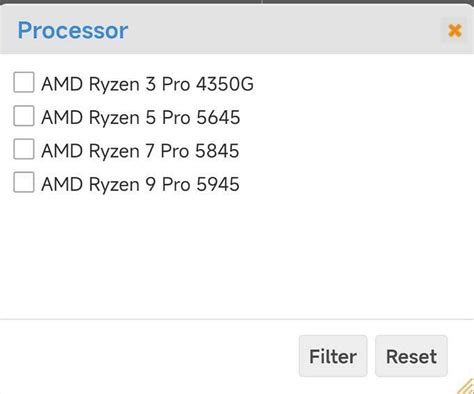Click the gray header bar beside Processor title
474x394 pixels.
[x=283, y=31]
